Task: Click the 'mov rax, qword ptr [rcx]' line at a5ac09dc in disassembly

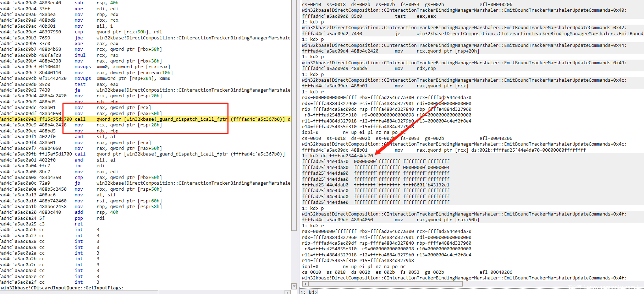Action: (76, 108)
